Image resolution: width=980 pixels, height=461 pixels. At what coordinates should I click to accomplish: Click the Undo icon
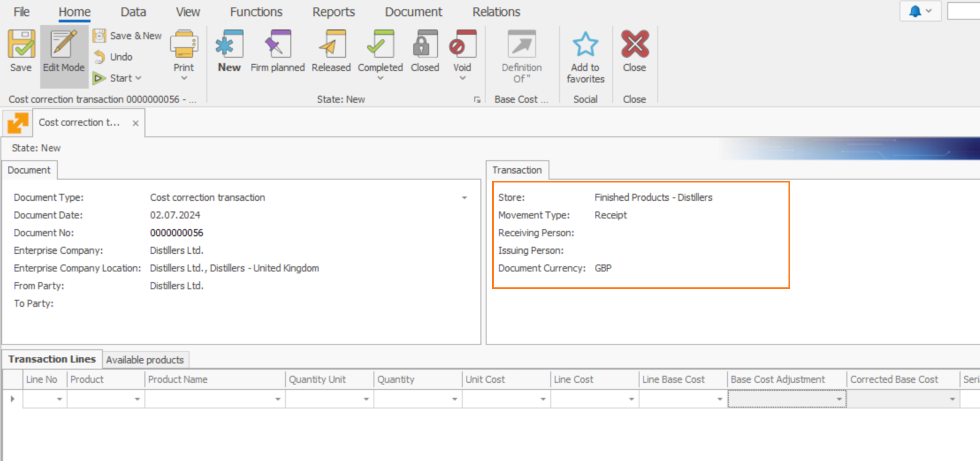[x=100, y=57]
